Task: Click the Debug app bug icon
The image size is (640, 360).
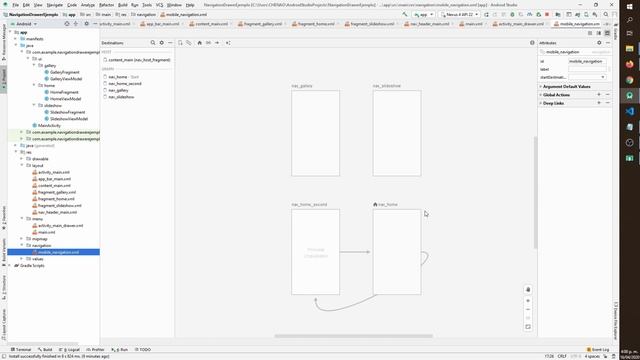Action: [512, 14]
